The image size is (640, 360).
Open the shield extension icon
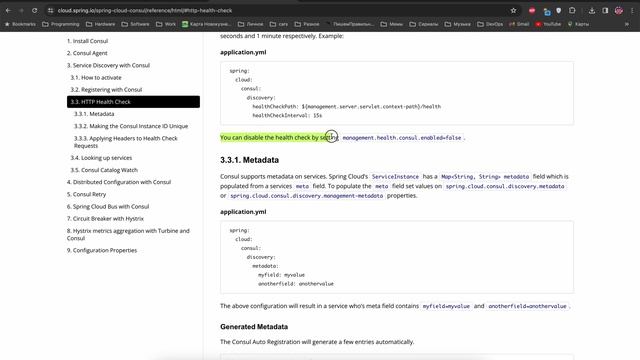click(559, 11)
